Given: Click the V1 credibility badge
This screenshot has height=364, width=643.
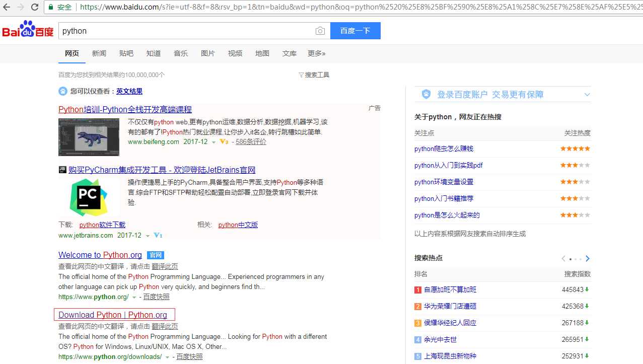Looking at the screenshot, I should pos(158,236).
